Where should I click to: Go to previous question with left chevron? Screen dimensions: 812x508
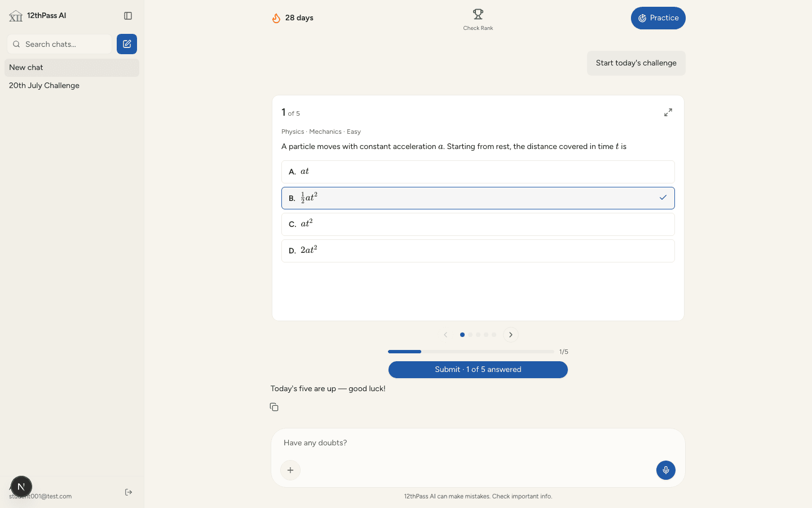pos(445,335)
